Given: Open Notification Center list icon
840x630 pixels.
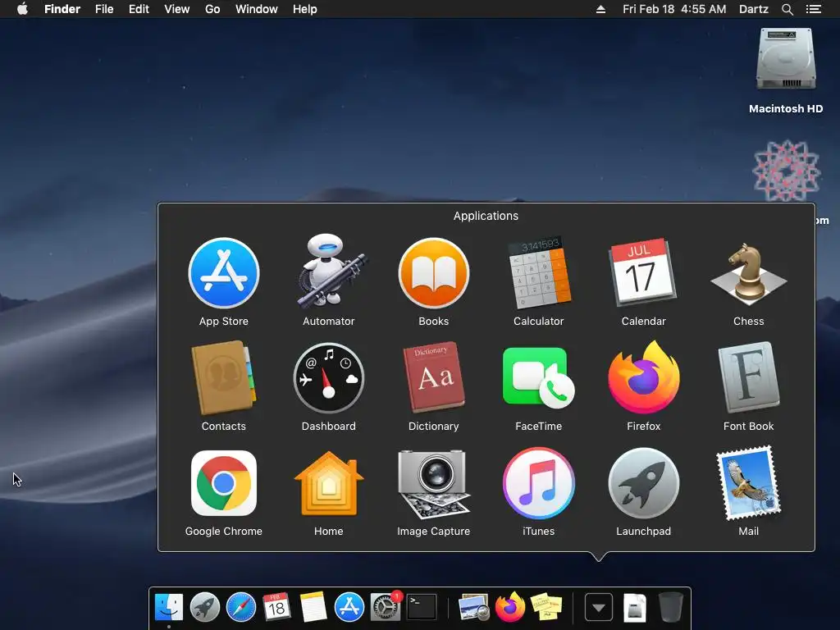Looking at the screenshot, I should [814, 9].
